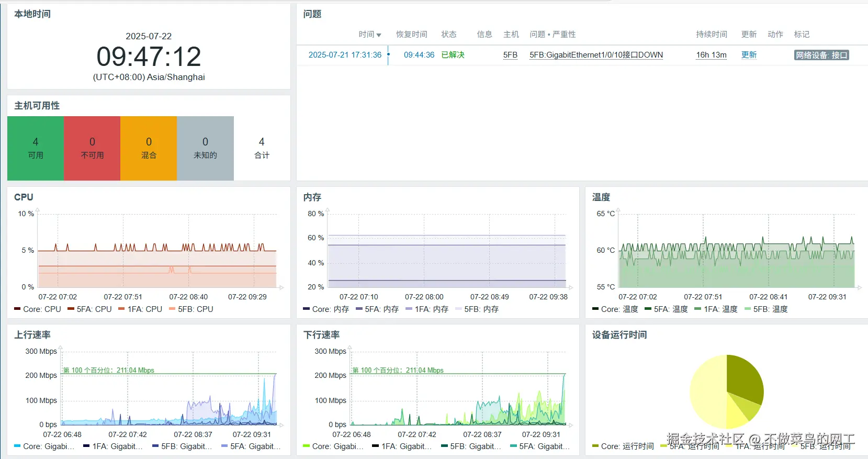The height and width of the screenshot is (459, 868).
Task: Click the 本地时间 widget title
Action: [32, 14]
